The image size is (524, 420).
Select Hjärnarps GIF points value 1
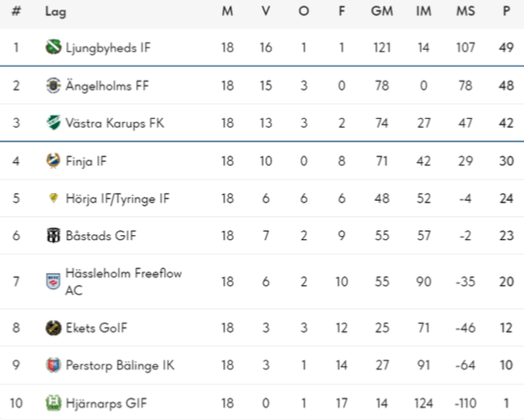[x=506, y=403]
